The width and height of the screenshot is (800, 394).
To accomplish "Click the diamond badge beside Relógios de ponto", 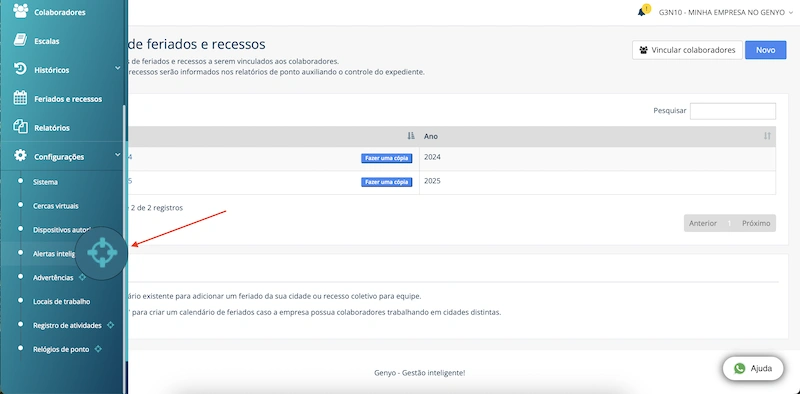I will click(x=98, y=349).
